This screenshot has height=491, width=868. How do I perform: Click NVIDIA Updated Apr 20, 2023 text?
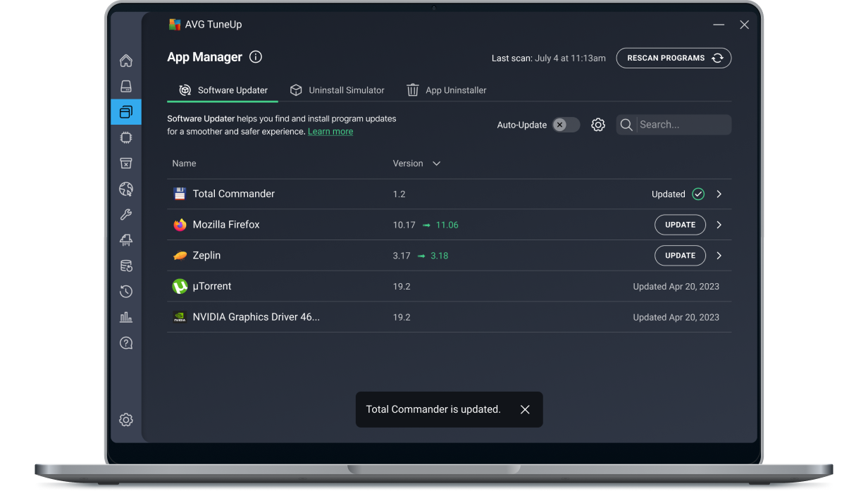(676, 318)
